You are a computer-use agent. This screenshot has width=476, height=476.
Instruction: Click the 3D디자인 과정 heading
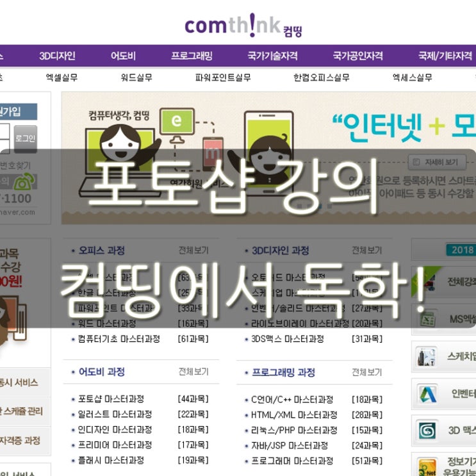[281, 250]
